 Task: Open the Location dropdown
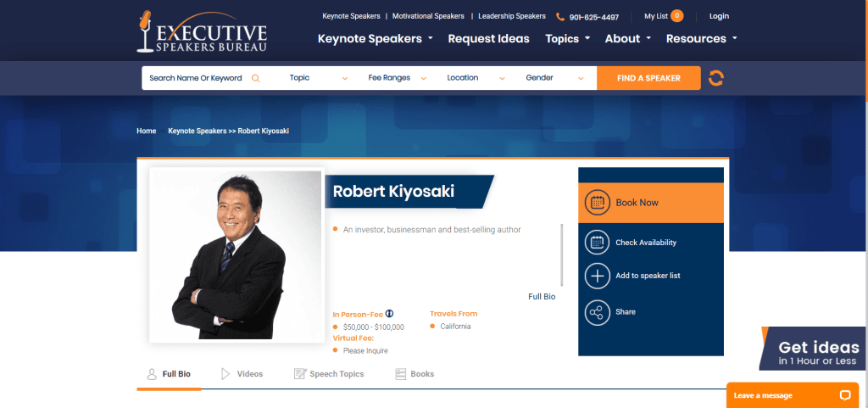[x=476, y=78]
